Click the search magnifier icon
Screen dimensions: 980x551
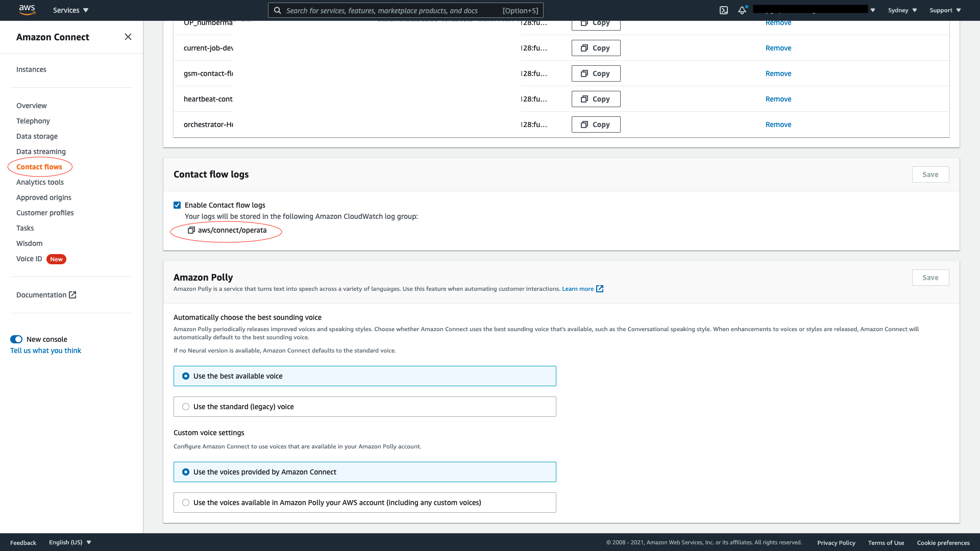coord(277,10)
